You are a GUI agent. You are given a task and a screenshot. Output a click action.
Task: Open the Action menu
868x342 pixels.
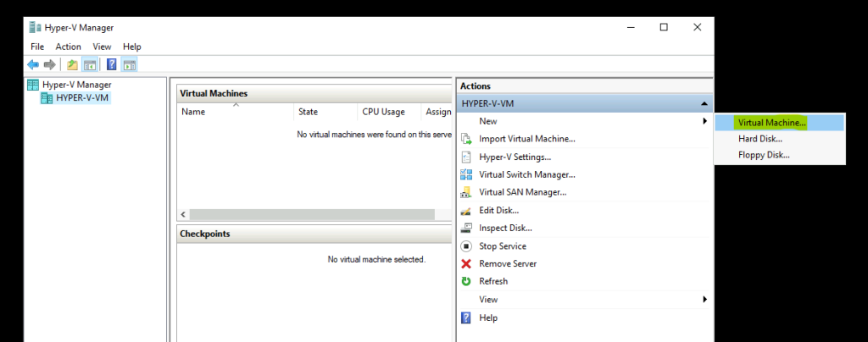(68, 47)
